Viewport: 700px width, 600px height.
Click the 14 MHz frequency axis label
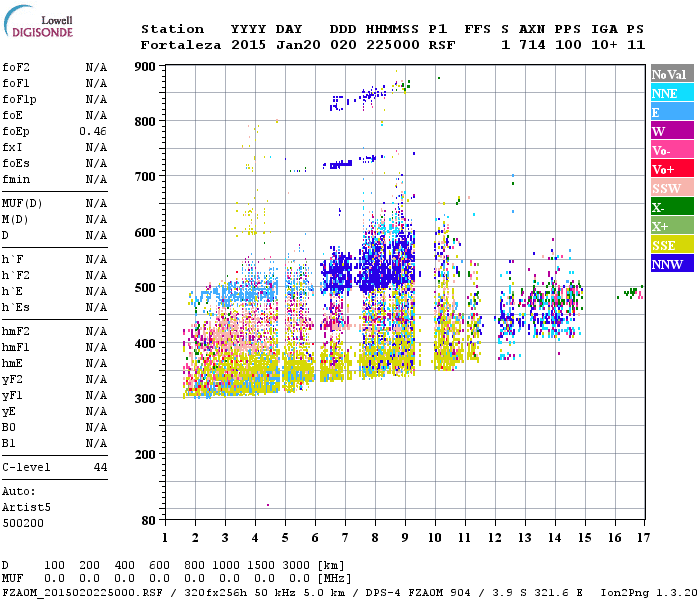[x=554, y=538]
